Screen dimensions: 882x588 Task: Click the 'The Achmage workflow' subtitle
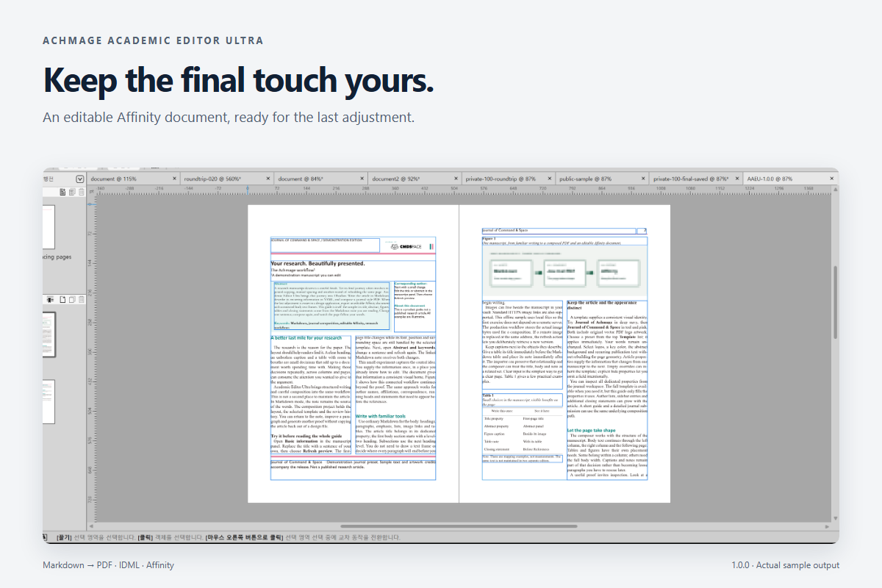click(x=293, y=270)
